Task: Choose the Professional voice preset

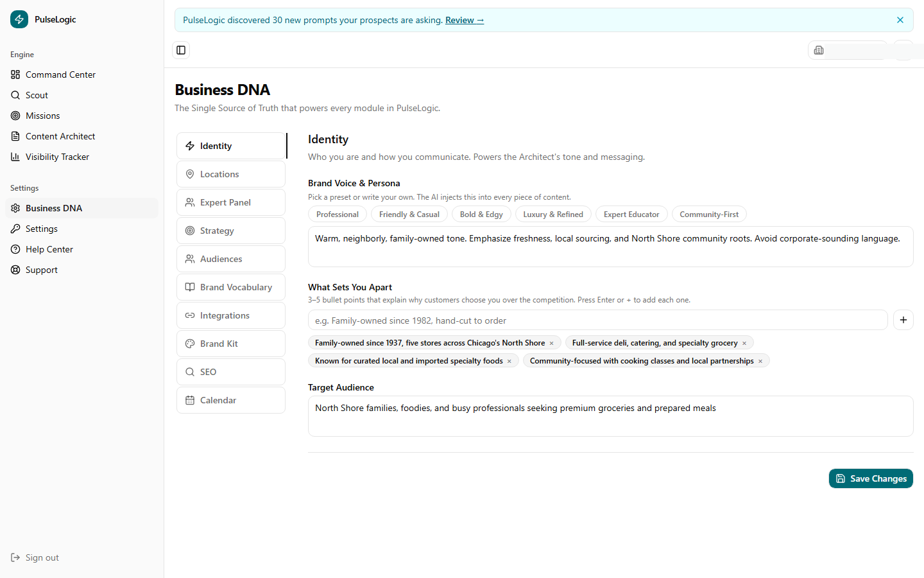Action: pyautogui.click(x=338, y=215)
